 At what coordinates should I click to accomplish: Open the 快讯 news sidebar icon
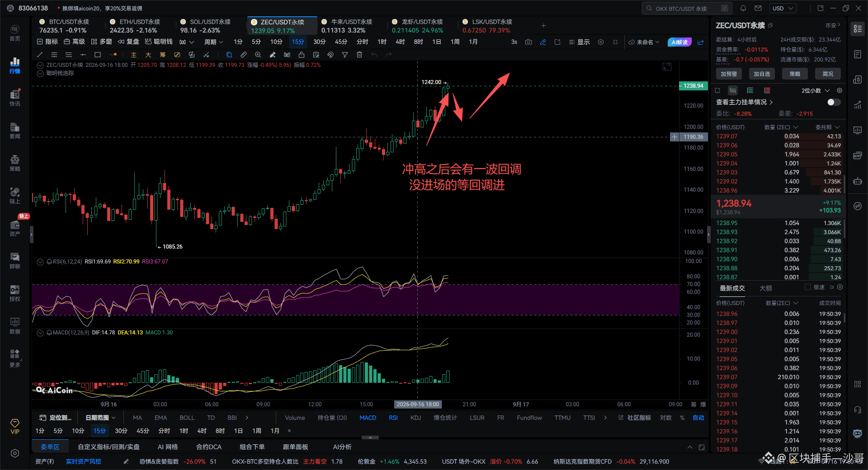tap(15, 98)
